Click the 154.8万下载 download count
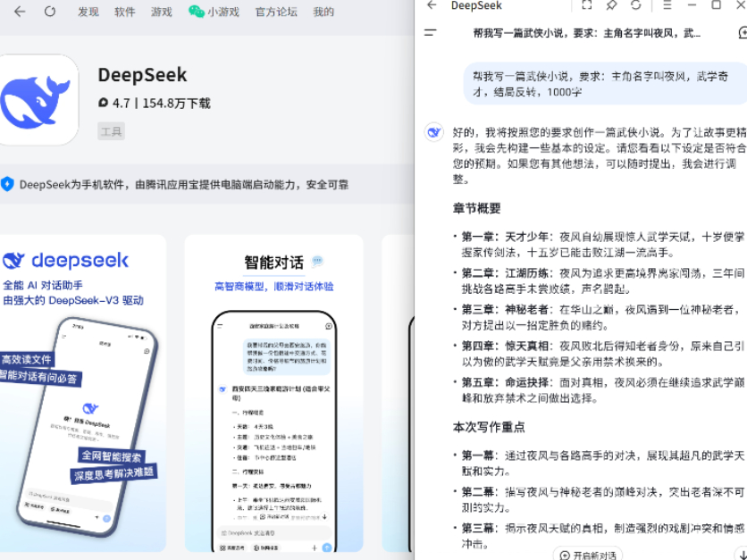Screen dimensions: 747x560 [176, 104]
